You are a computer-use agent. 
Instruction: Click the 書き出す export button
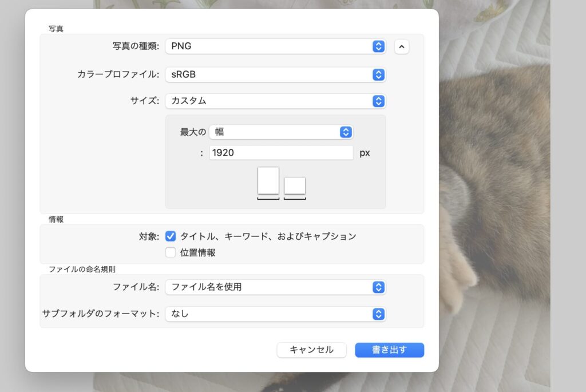[389, 350]
